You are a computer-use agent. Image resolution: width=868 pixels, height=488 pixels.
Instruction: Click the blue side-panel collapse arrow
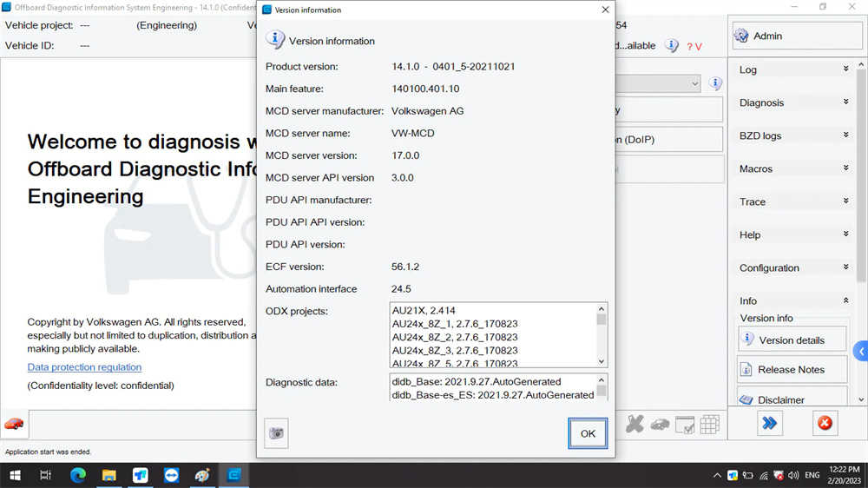(x=861, y=351)
